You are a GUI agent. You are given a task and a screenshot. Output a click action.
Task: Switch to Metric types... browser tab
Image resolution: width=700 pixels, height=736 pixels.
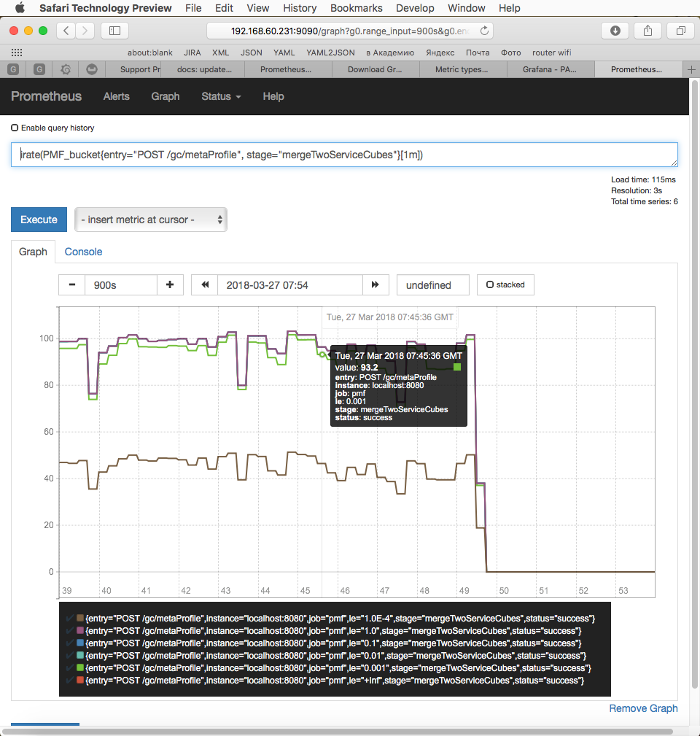tap(462, 69)
